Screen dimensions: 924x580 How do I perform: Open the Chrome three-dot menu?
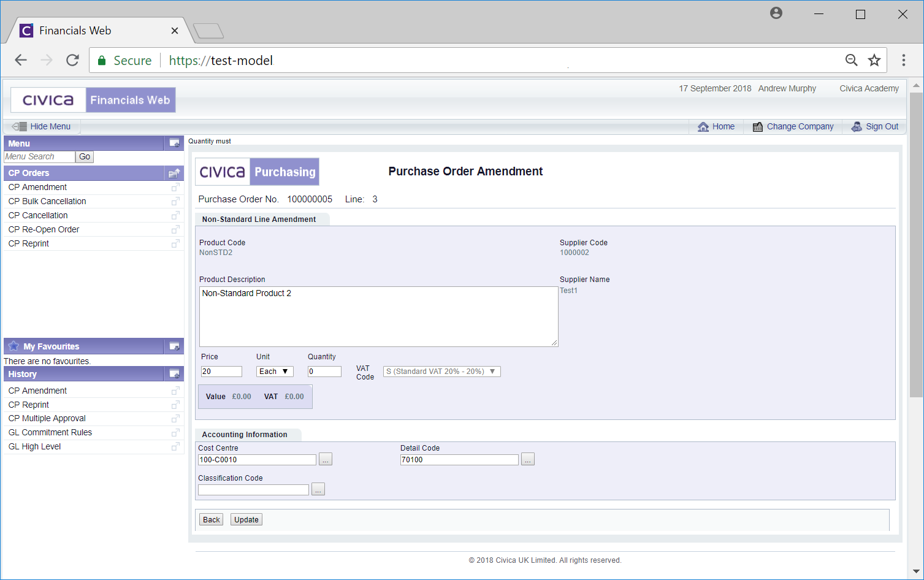pos(904,60)
